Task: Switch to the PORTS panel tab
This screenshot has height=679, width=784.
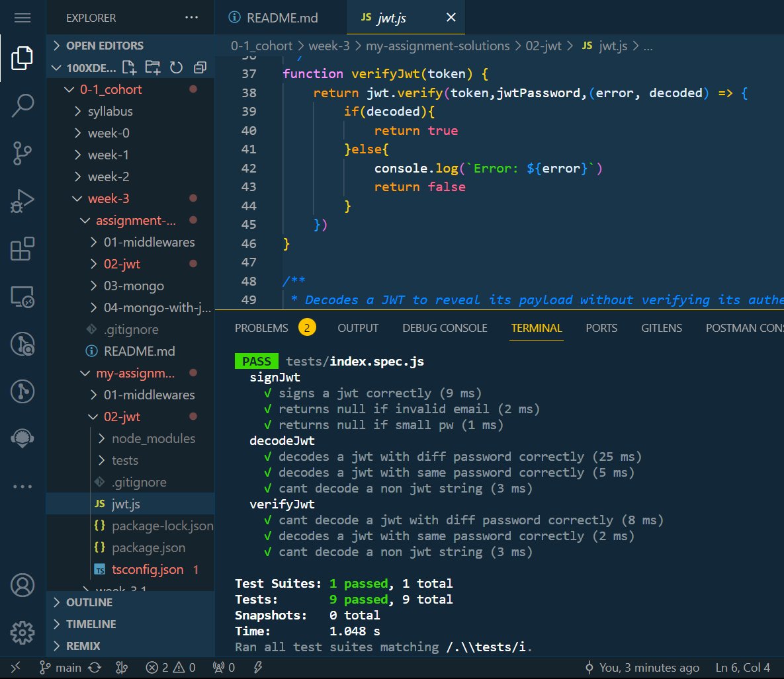Action: tap(601, 328)
